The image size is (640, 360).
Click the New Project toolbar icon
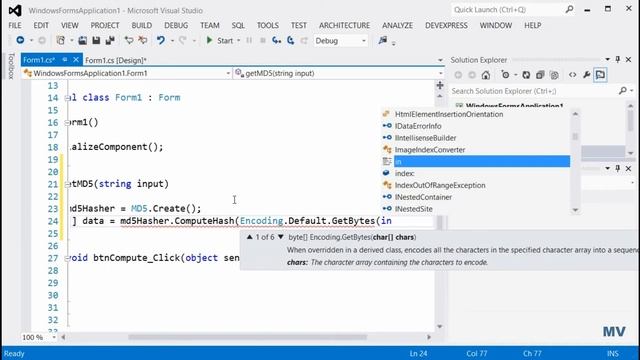[x=61, y=40]
